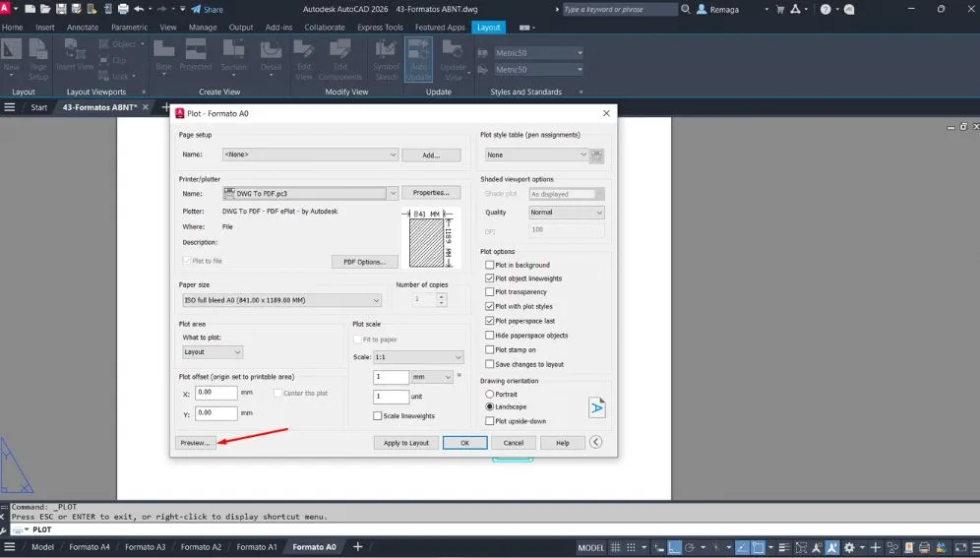The image size is (980, 558).
Task: Click the OK button in the Plot dialog
Action: tap(465, 443)
